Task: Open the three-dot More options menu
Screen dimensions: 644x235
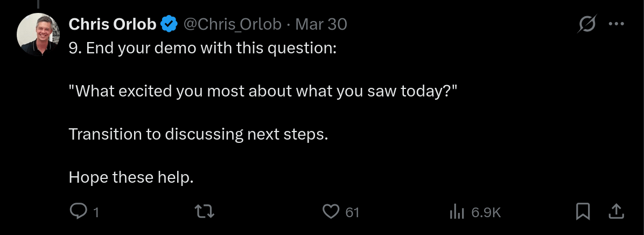Action: pos(616,24)
